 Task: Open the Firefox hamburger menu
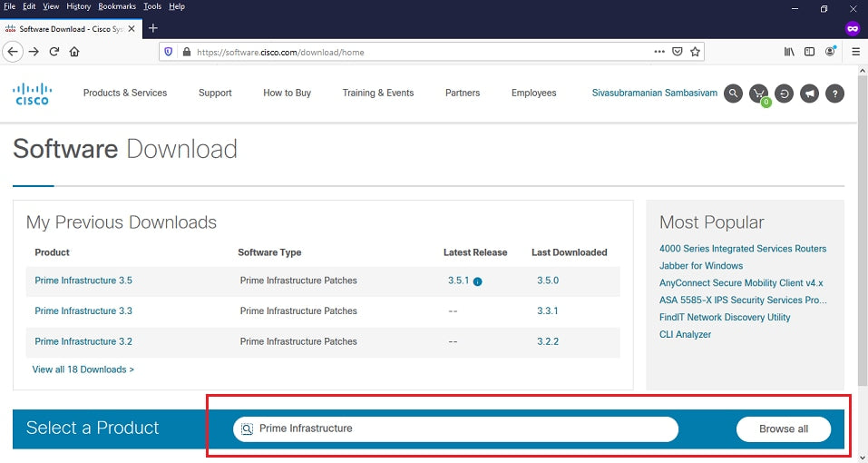855,52
